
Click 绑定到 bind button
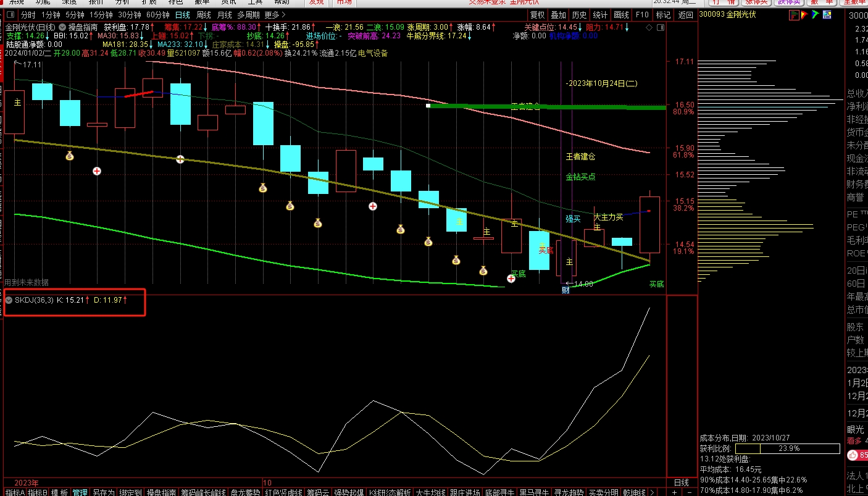[131, 492]
